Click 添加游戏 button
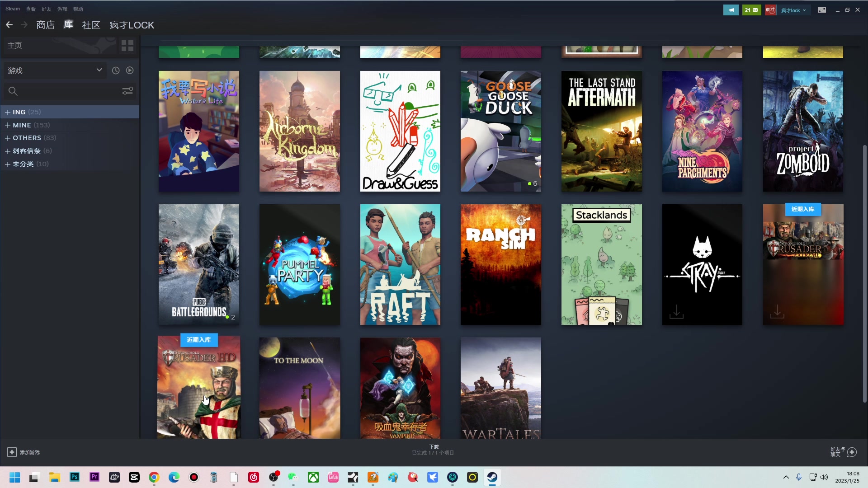Viewport: 868px width, 488px height. click(x=24, y=452)
